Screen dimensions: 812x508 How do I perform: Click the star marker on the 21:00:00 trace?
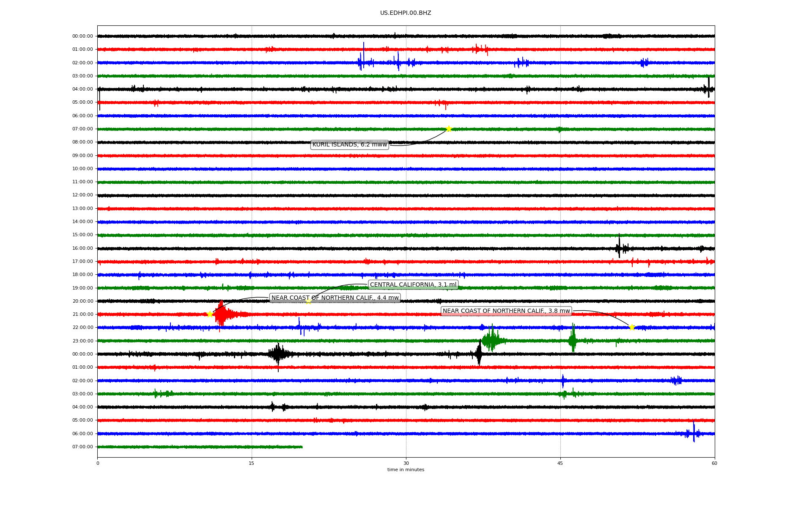pyautogui.click(x=210, y=314)
